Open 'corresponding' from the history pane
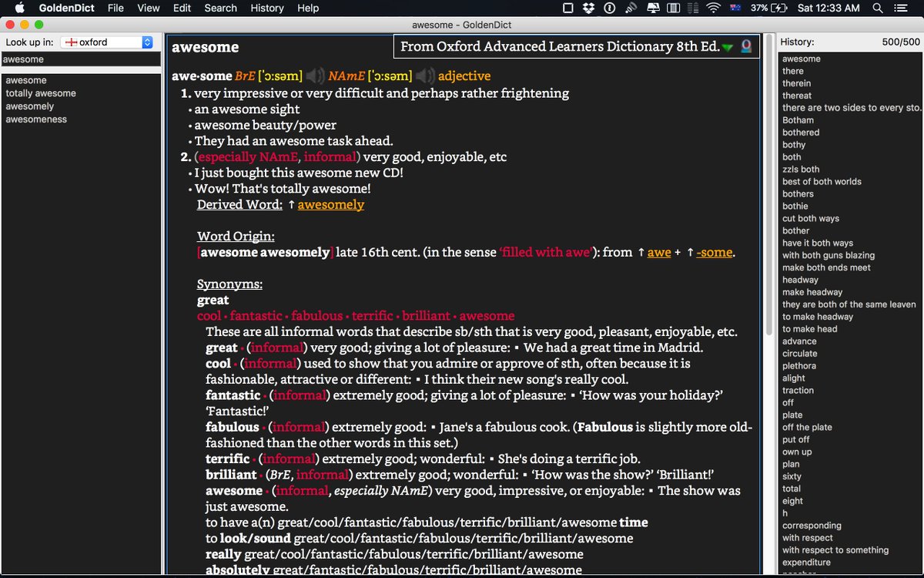This screenshot has width=924, height=578. (x=812, y=526)
